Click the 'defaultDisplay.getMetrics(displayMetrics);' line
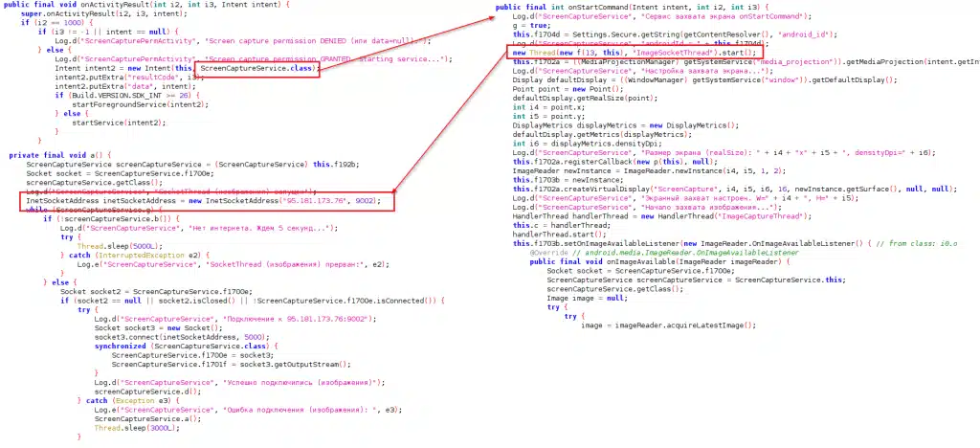The image size is (980, 448). (x=602, y=134)
